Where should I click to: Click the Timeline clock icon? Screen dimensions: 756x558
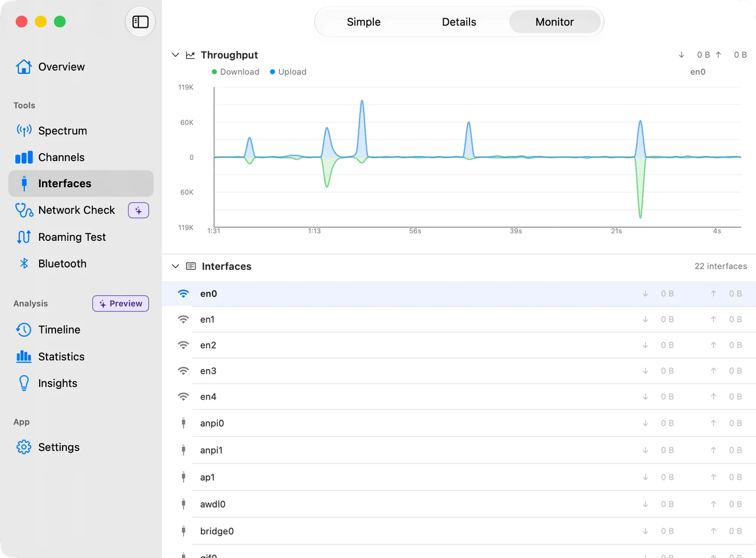[24, 329]
